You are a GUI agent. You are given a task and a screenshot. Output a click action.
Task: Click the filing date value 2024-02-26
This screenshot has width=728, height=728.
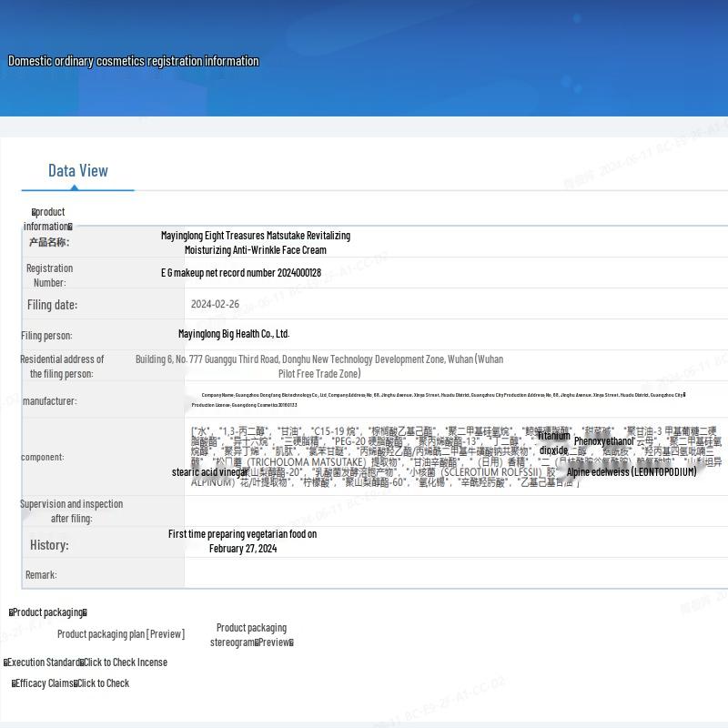coord(215,304)
